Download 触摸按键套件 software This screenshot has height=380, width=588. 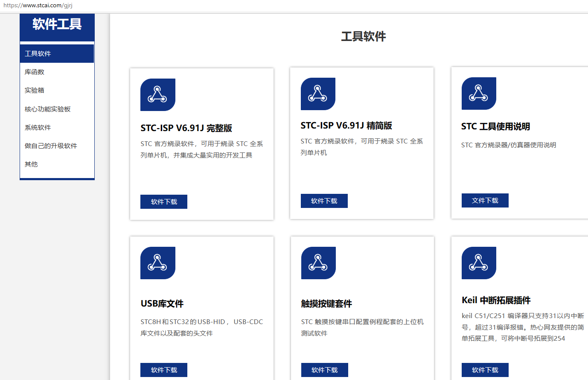325,370
